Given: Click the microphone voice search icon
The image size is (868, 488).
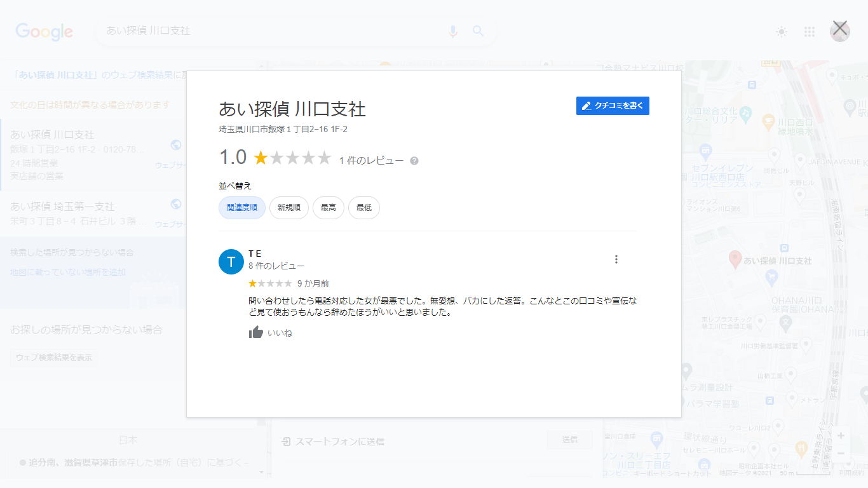Looking at the screenshot, I should (x=453, y=31).
